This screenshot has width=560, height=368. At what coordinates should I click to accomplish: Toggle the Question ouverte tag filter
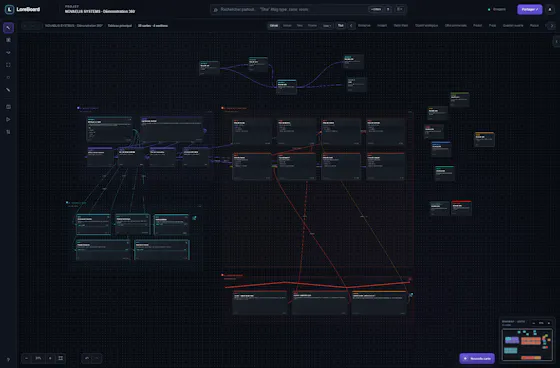513,26
